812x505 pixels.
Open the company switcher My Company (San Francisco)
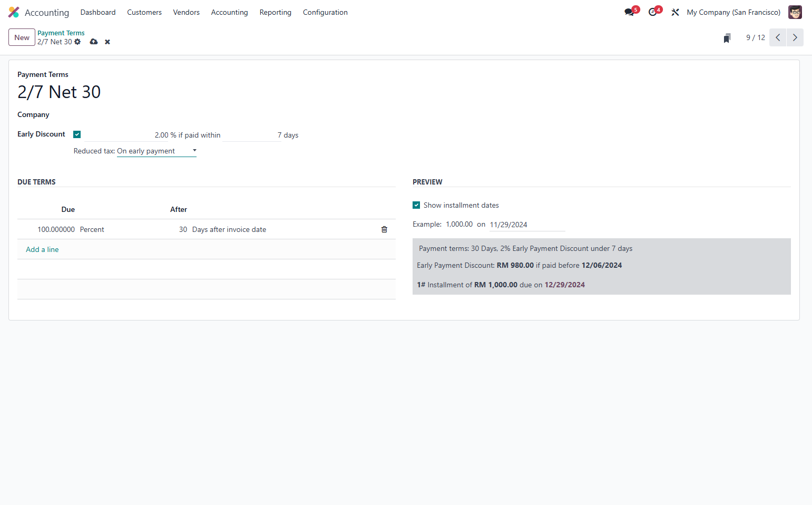click(733, 12)
